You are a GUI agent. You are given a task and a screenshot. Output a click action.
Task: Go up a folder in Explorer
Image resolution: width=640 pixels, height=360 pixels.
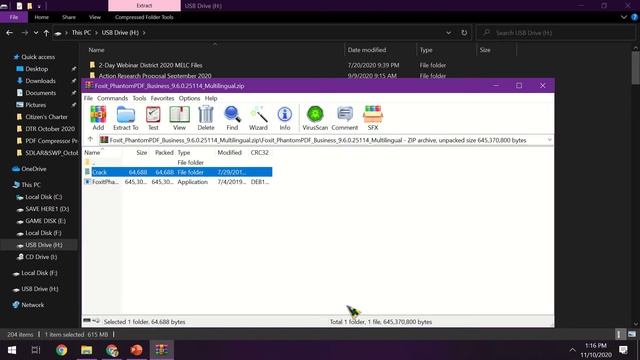(46, 33)
